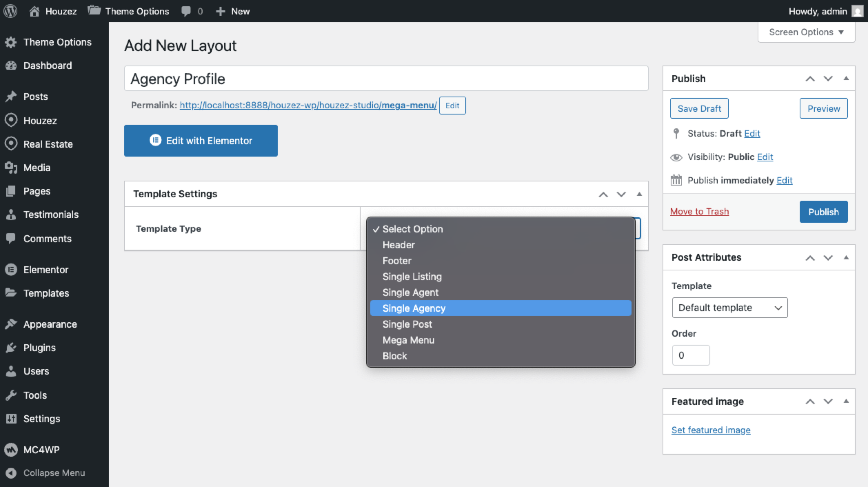Open the comments bubble icon in admin bar
The image size is (868, 487).
186,11
